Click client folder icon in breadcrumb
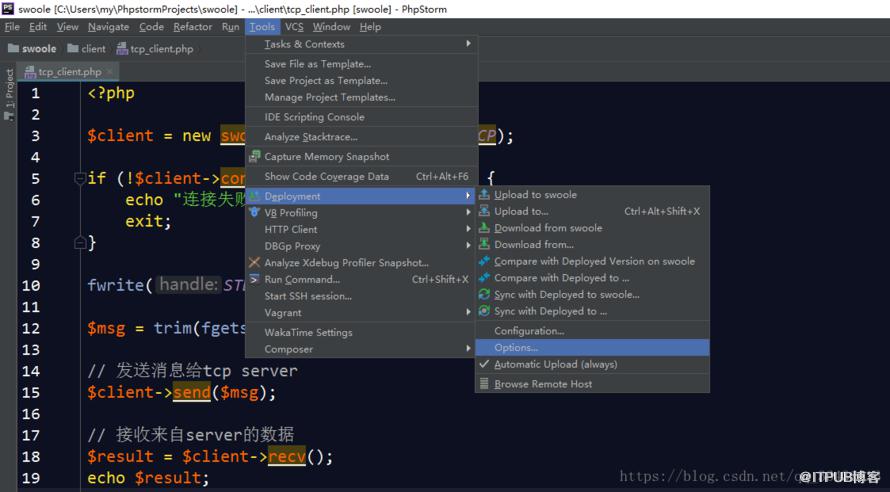The image size is (890, 492). point(73,48)
